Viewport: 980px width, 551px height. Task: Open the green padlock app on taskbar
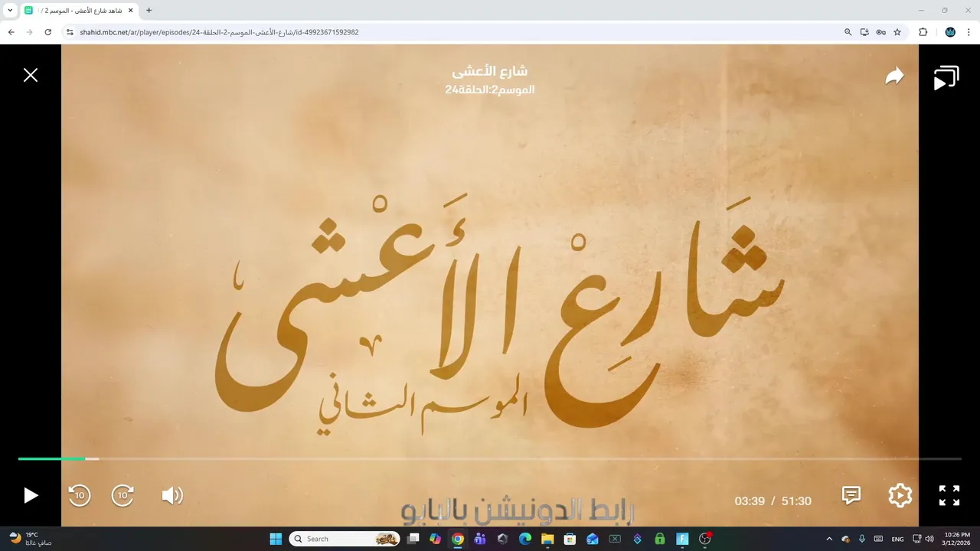(x=660, y=539)
